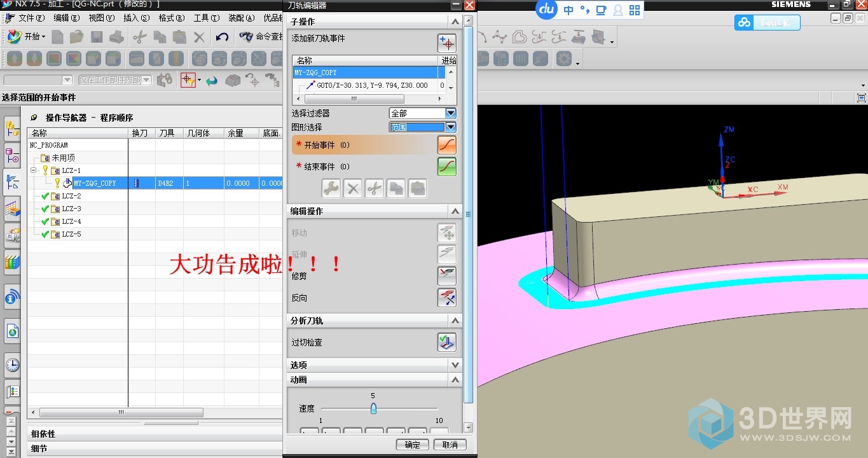
Task: Collapse the sub-operations (子操作) section
Action: (455, 22)
